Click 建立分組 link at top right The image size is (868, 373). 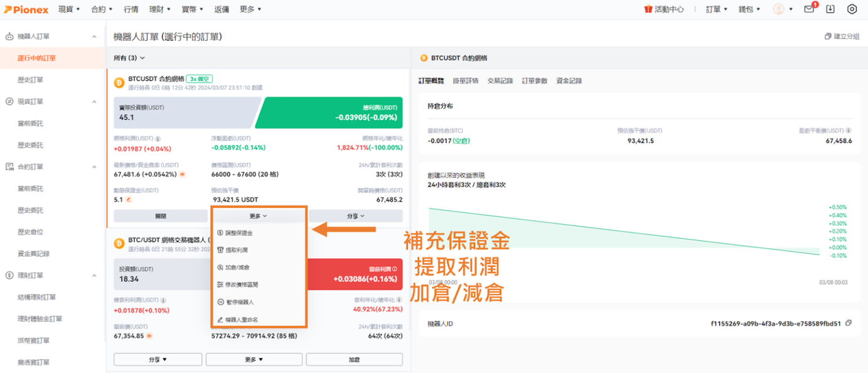coord(842,37)
